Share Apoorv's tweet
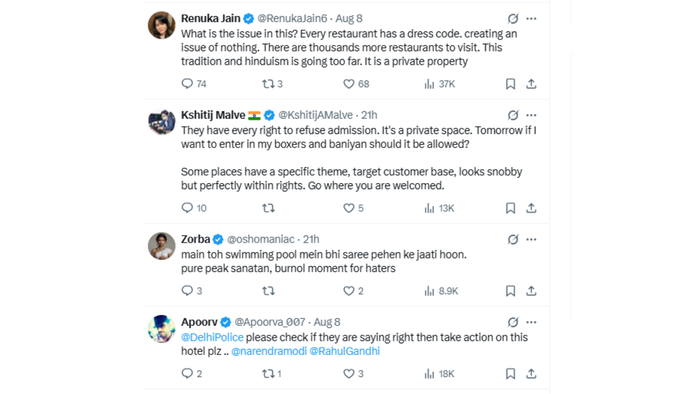700x394 pixels. 531,373
